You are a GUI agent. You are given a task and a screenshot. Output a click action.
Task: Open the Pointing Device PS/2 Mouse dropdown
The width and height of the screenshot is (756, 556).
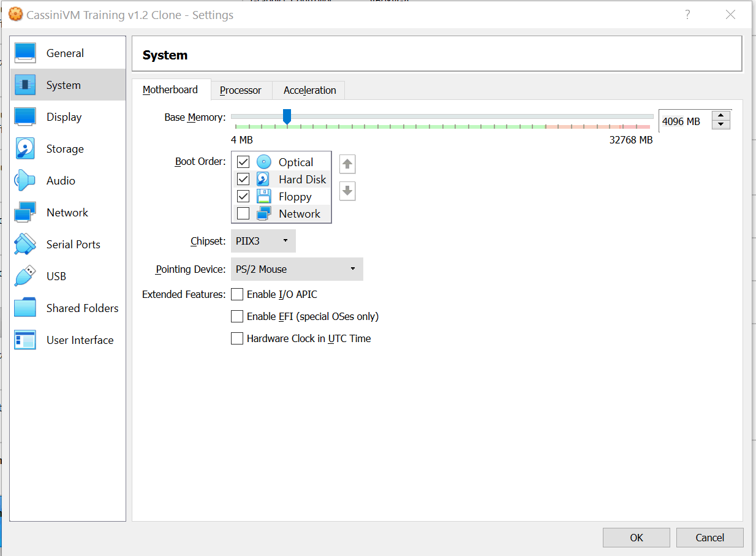click(x=297, y=269)
